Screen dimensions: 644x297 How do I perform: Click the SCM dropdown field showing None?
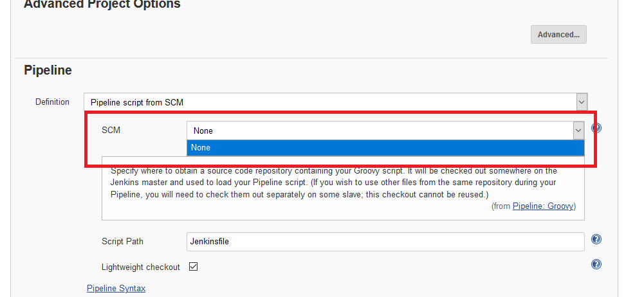[380, 130]
